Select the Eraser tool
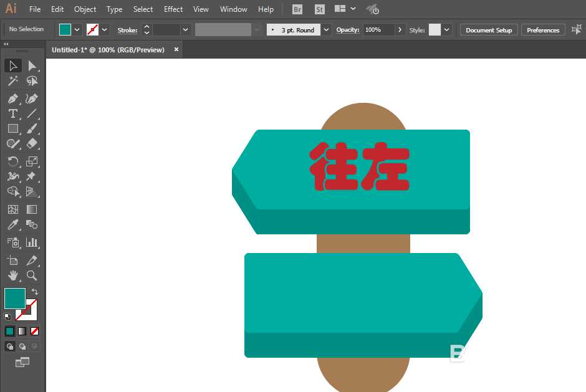586x392 pixels. (x=33, y=143)
